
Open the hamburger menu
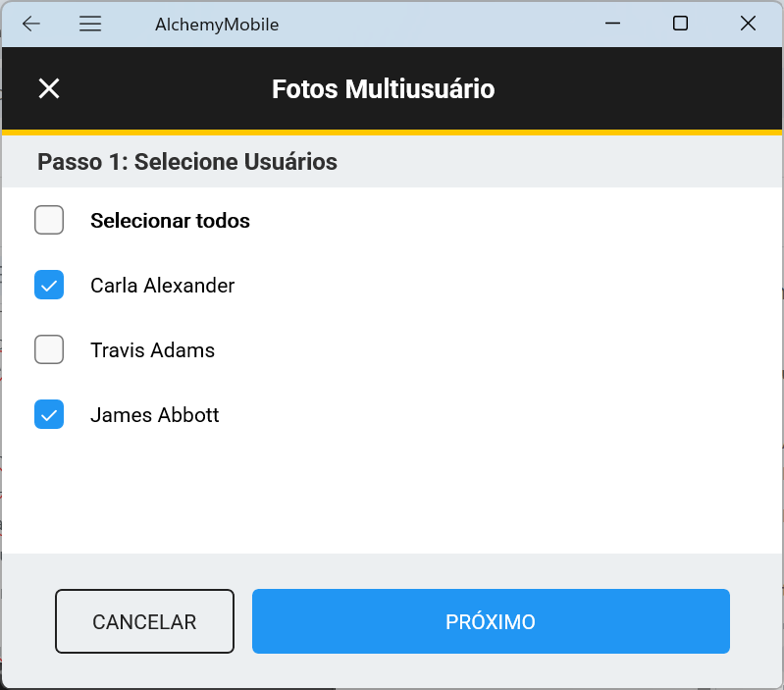tap(90, 24)
